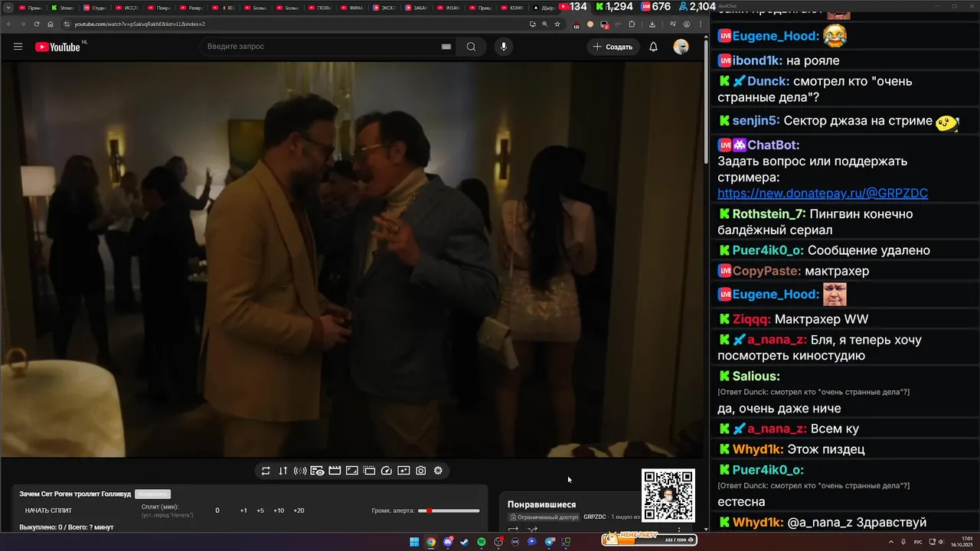The height and width of the screenshot is (551, 980).
Task: Add +10 minutes to the split
Action: click(279, 510)
